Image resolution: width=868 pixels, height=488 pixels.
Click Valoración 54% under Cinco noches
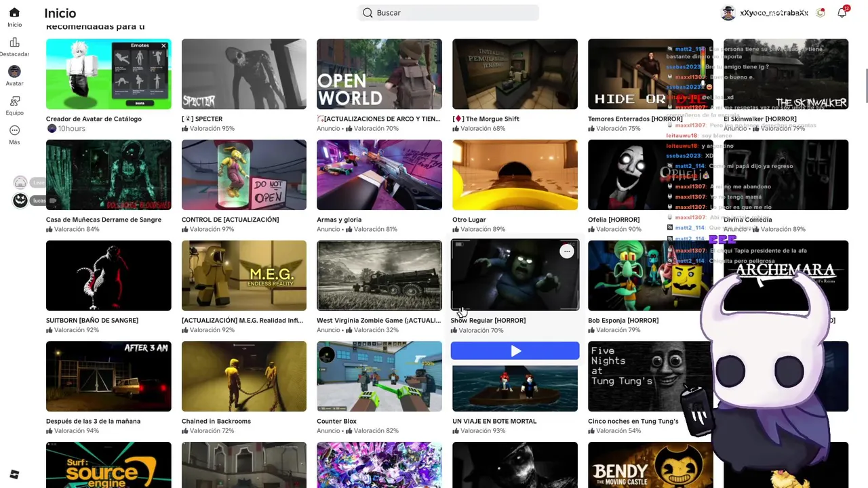(x=614, y=430)
